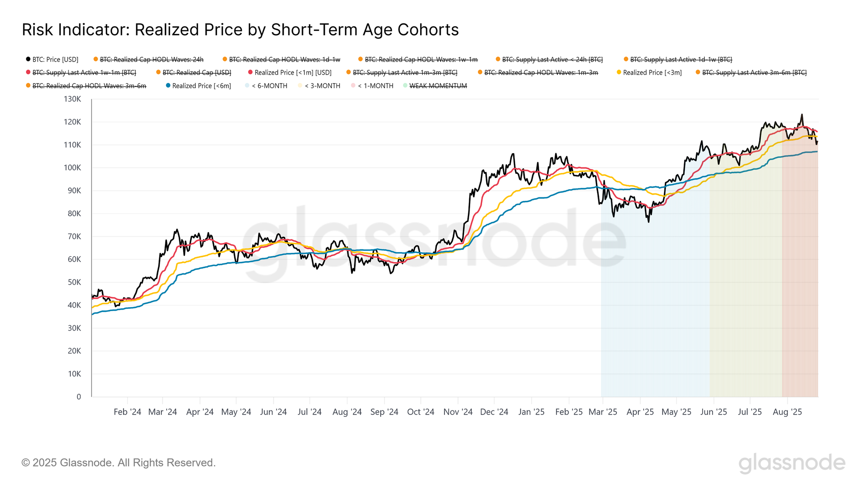The height and width of the screenshot is (488, 868).
Task: Click the Nov '24 x-axis tick label
Action: [458, 412]
